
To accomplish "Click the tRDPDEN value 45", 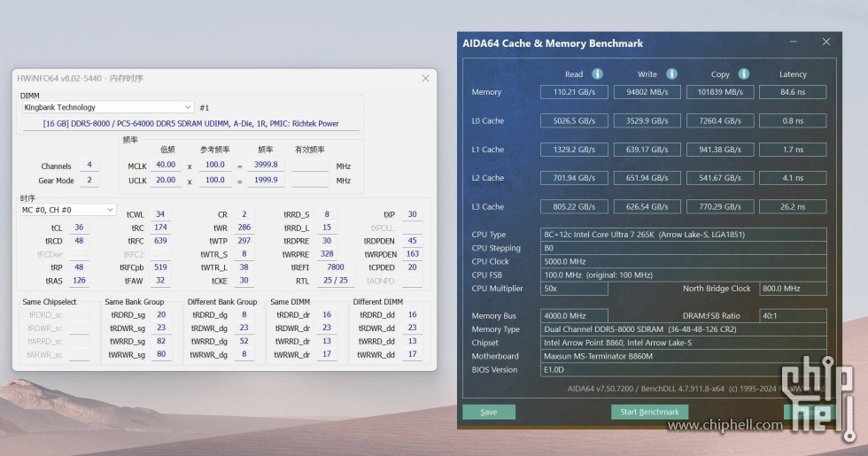I will [x=413, y=241].
